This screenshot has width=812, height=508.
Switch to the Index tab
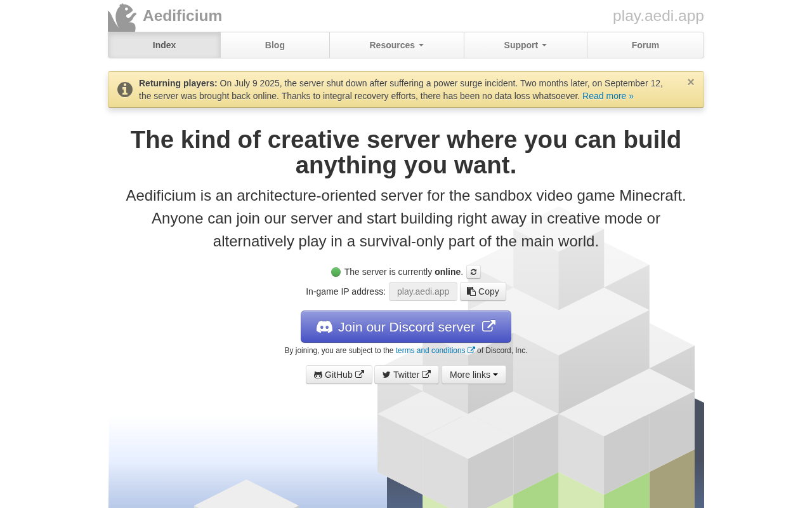tap(164, 45)
